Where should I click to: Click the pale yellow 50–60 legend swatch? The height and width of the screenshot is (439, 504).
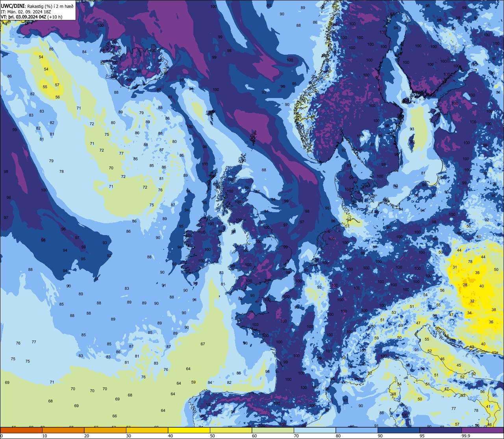[x=231, y=430]
